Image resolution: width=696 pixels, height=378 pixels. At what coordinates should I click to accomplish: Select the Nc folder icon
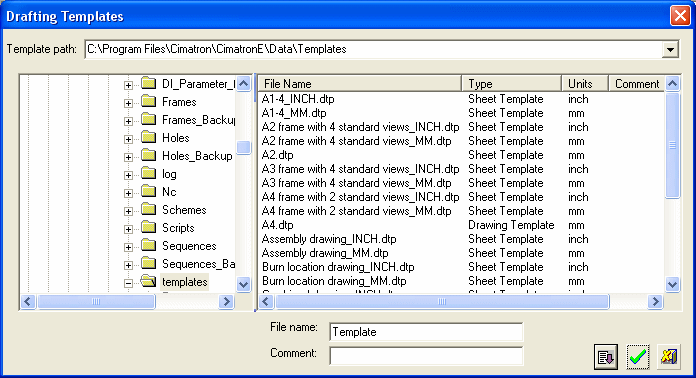[x=149, y=191]
